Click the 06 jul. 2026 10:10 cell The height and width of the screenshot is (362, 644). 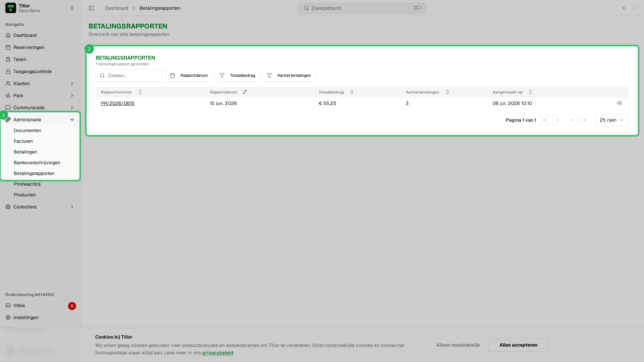pyautogui.click(x=512, y=103)
